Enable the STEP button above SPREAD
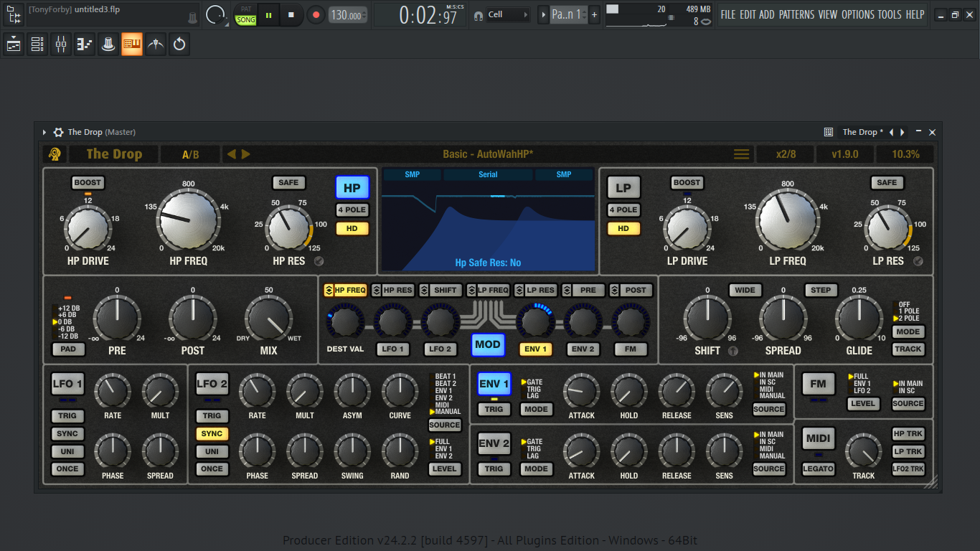Viewport: 980px width, 551px height. 821,291
